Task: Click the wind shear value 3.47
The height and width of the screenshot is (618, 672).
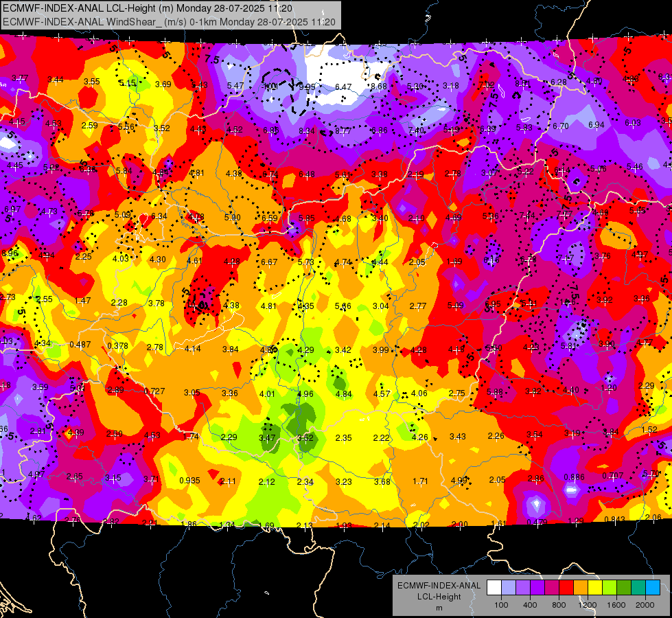Action: click(x=268, y=438)
